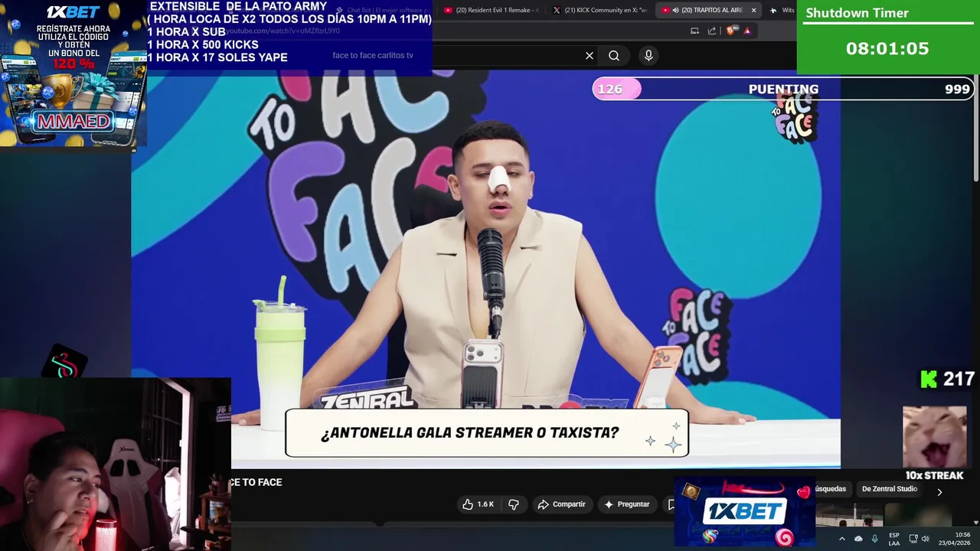Switch to the Resident Evil 1 Remake tab
980x551 pixels.
(492, 10)
